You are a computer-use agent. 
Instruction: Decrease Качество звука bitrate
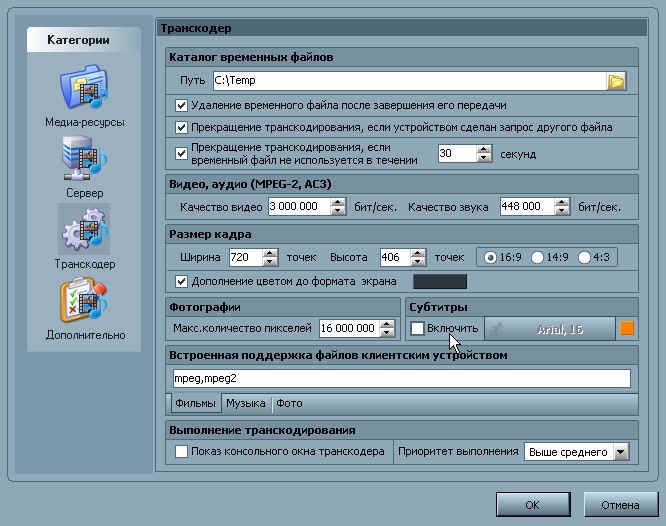(562, 211)
